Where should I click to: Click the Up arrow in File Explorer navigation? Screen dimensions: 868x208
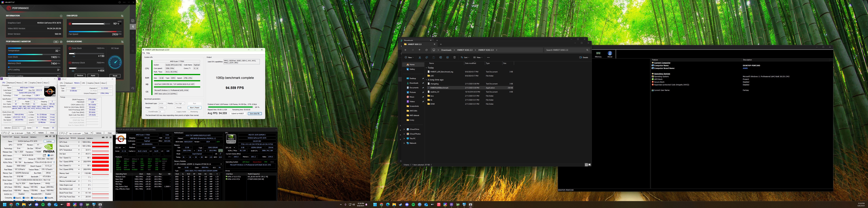[420, 50]
